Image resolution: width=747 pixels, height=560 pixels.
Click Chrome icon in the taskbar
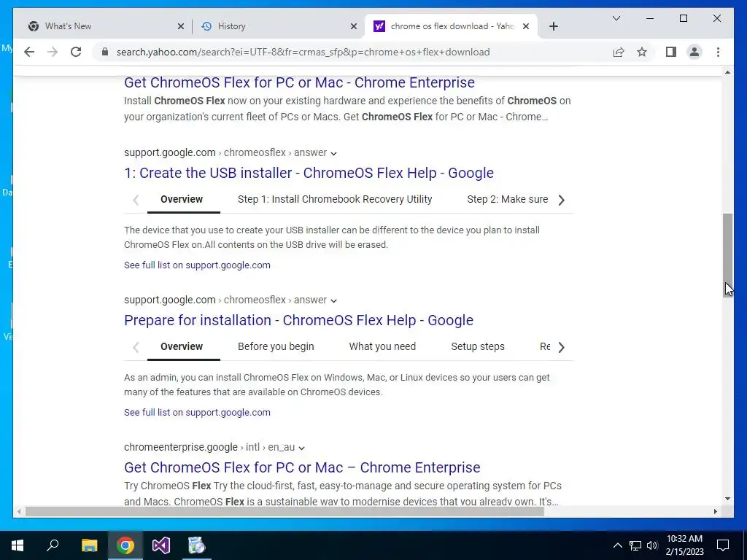coord(125,545)
